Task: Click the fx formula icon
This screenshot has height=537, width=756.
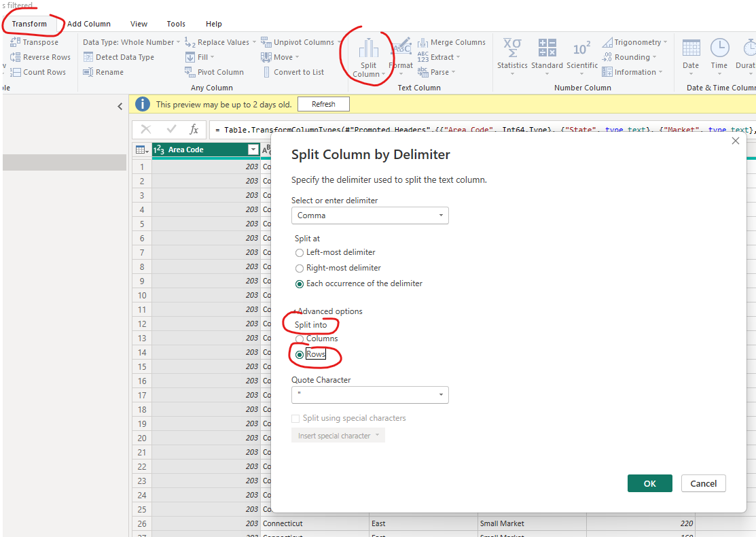Action: pyautogui.click(x=194, y=129)
